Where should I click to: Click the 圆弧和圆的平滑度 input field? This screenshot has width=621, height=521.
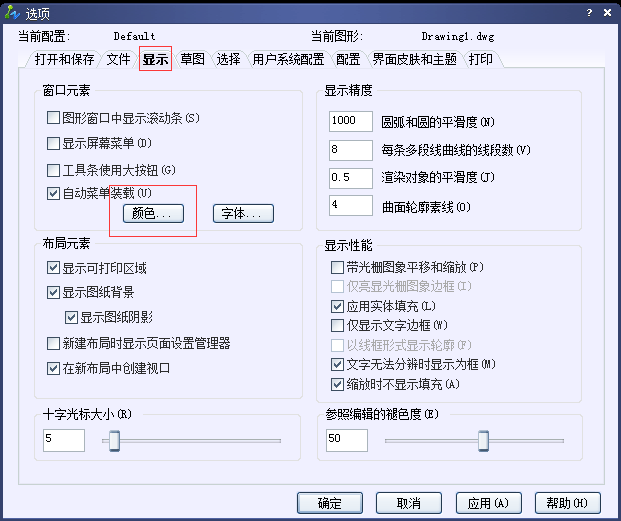(350, 121)
